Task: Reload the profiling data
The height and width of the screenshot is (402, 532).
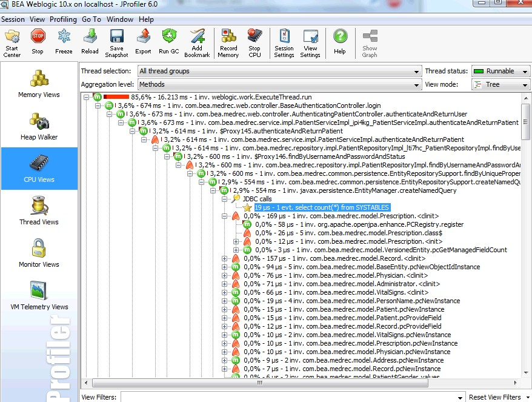Action: click(90, 42)
